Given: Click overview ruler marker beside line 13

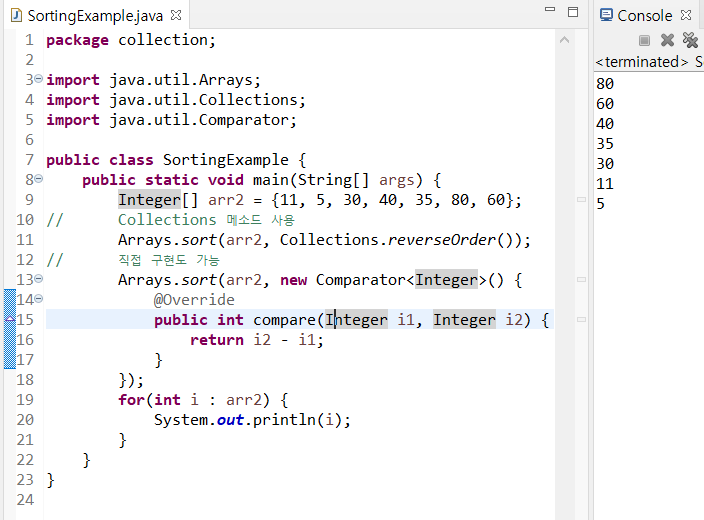Looking at the screenshot, I should point(581,279).
